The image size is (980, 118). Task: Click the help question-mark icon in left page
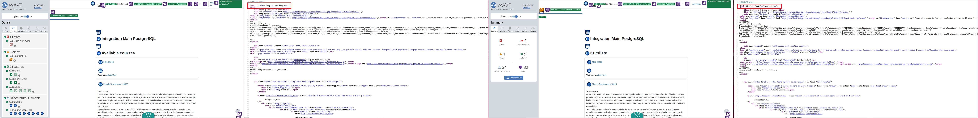click(x=238, y=110)
